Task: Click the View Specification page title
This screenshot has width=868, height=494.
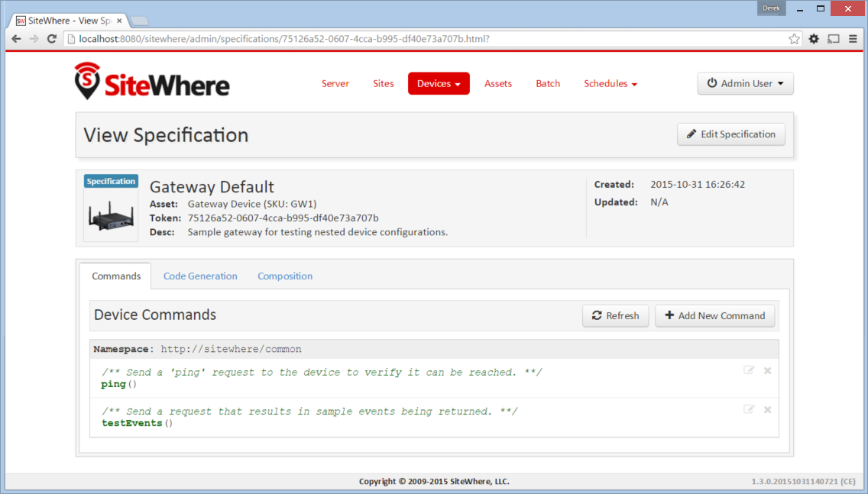Action: click(x=166, y=136)
